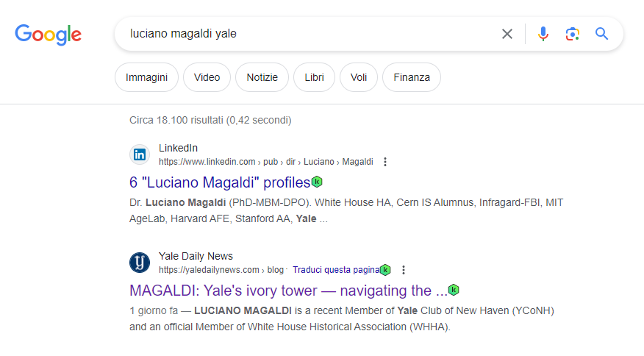
Task: Select the Notizie filter
Action: [x=262, y=77]
